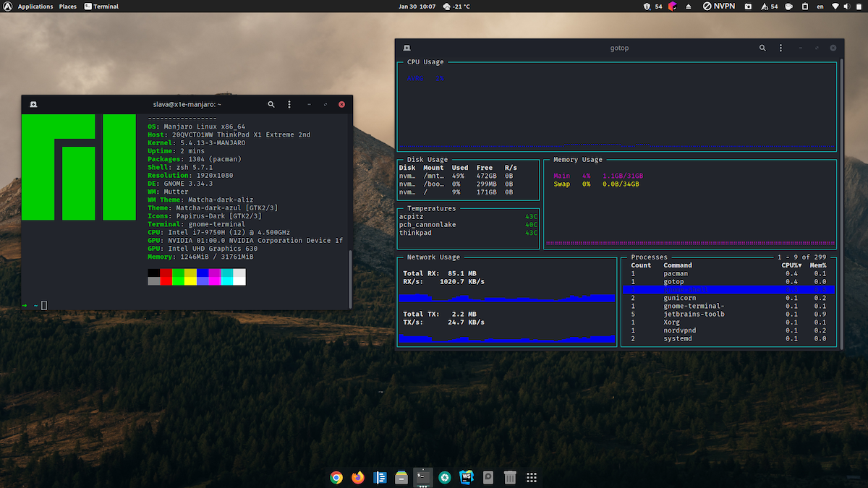This screenshot has height=488, width=868.
Task: Click the fan speed indicator in tray
Action: (769, 7)
